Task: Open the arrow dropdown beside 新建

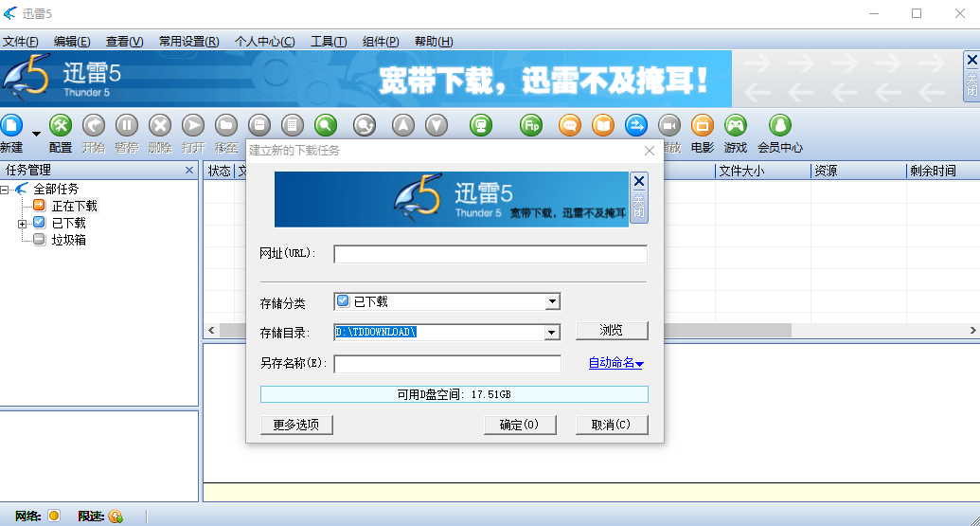Action: point(36,134)
